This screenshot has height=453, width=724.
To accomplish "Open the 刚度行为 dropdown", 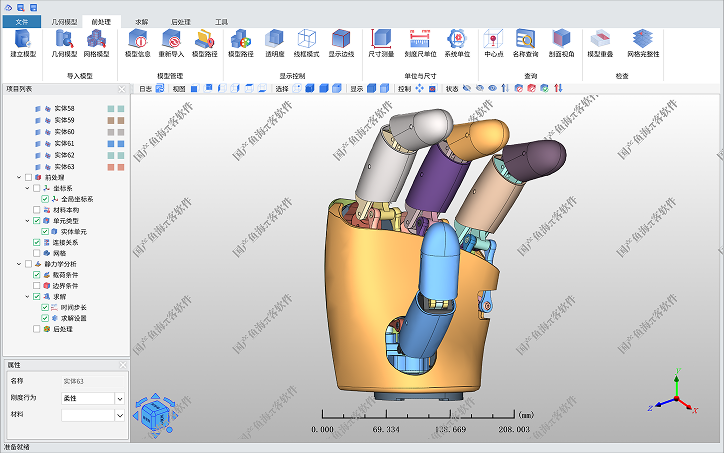I will pos(120,397).
